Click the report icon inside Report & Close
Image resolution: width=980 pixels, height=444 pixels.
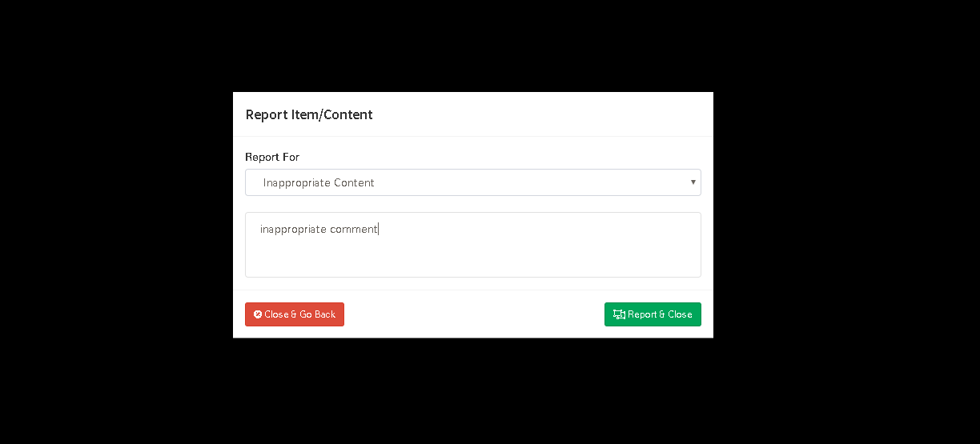click(x=619, y=314)
